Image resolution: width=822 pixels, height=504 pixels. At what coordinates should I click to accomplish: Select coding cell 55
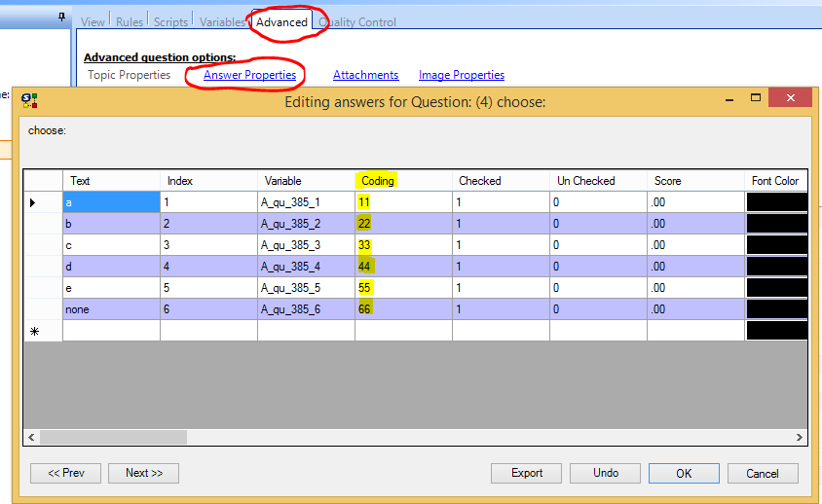403,288
